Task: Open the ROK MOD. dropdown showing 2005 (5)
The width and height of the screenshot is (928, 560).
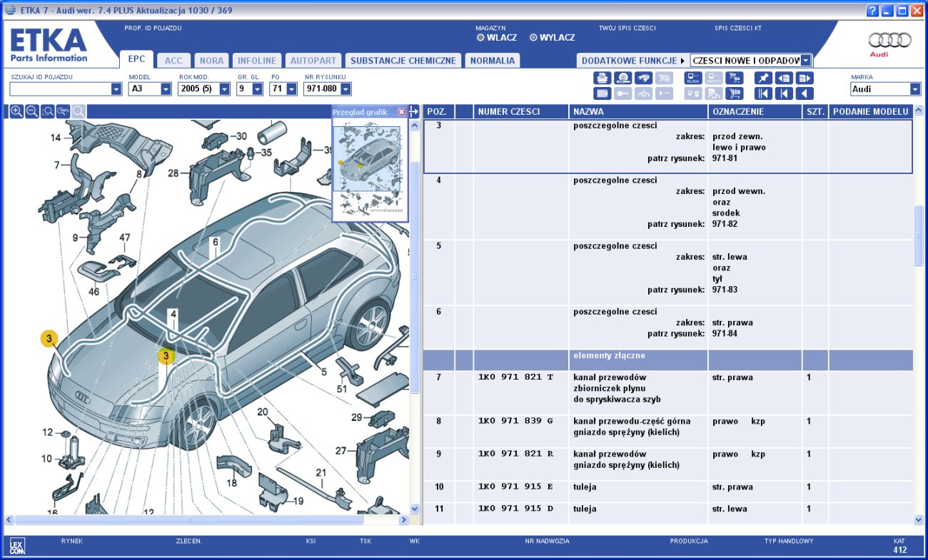Action: click(x=224, y=89)
